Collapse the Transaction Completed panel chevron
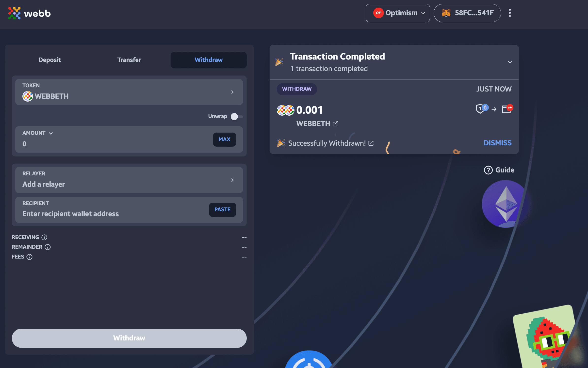This screenshot has height=368, width=588. point(510,62)
